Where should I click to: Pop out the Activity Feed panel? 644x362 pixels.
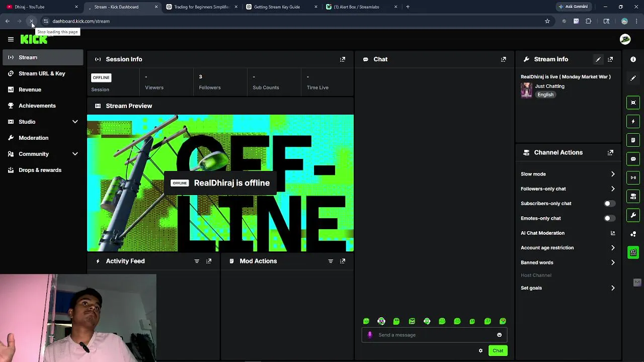tap(209, 261)
